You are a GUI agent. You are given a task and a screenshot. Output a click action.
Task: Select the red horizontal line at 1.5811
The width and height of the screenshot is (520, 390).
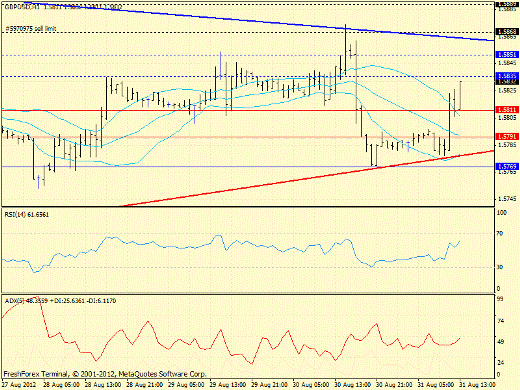pyautogui.click(x=248, y=110)
